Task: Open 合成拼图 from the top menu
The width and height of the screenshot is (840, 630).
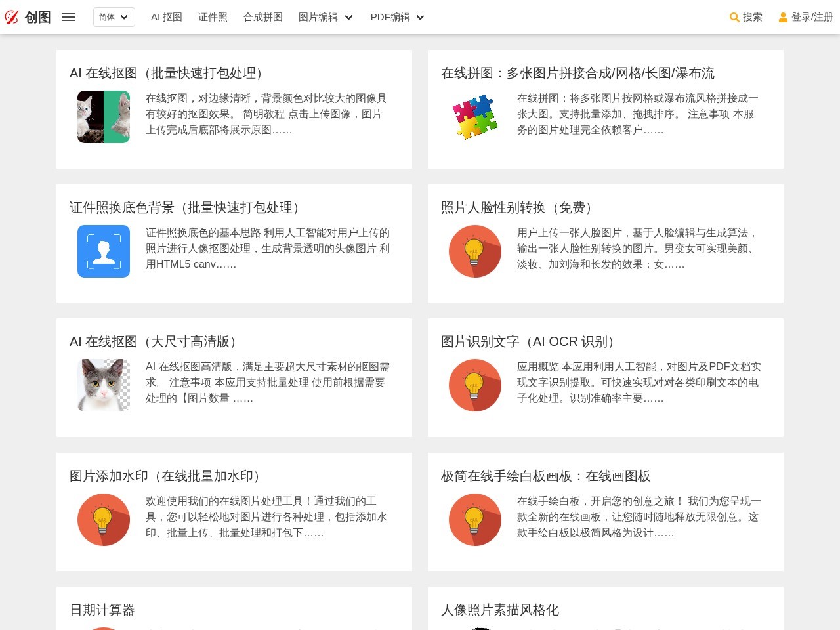Action: tap(262, 18)
